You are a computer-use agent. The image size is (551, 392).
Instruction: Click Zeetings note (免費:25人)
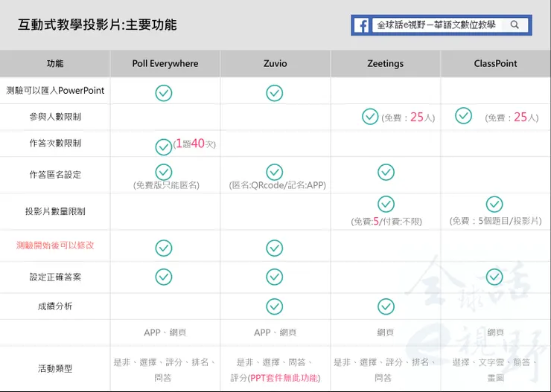pyautogui.click(x=408, y=118)
